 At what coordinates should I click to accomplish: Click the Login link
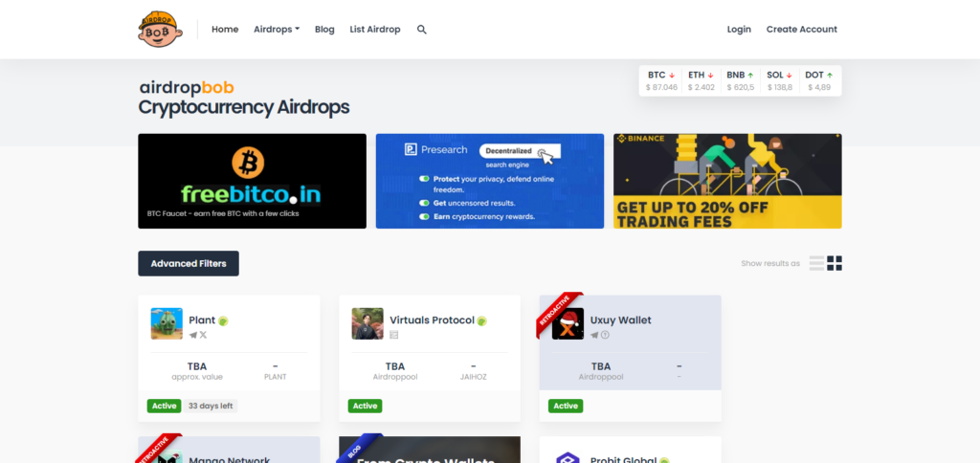(x=739, y=30)
